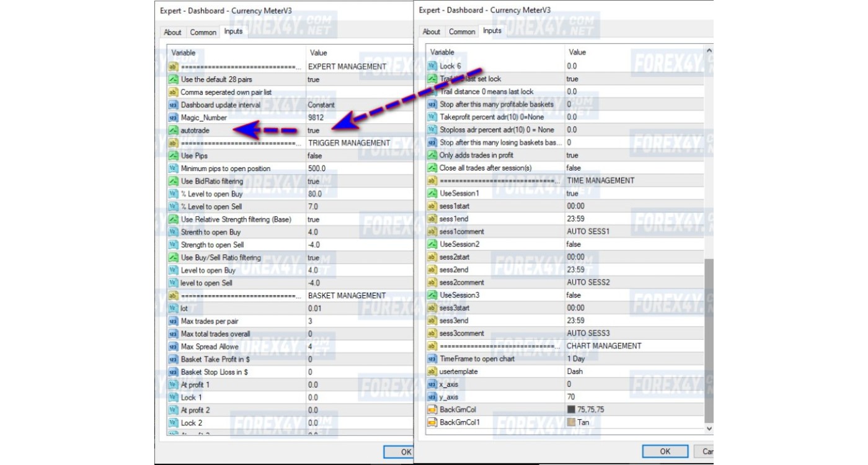
Task: Open the TimeFrame 1 Day value dropdown
Action: [x=634, y=359]
